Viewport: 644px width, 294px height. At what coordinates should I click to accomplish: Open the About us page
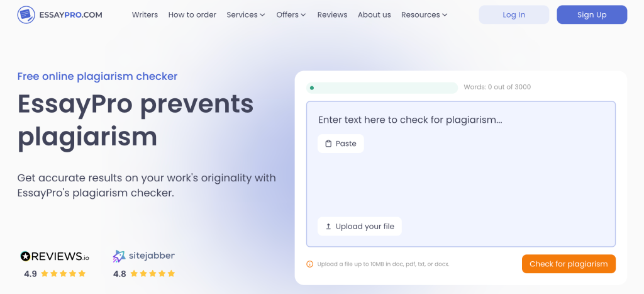pyautogui.click(x=374, y=14)
